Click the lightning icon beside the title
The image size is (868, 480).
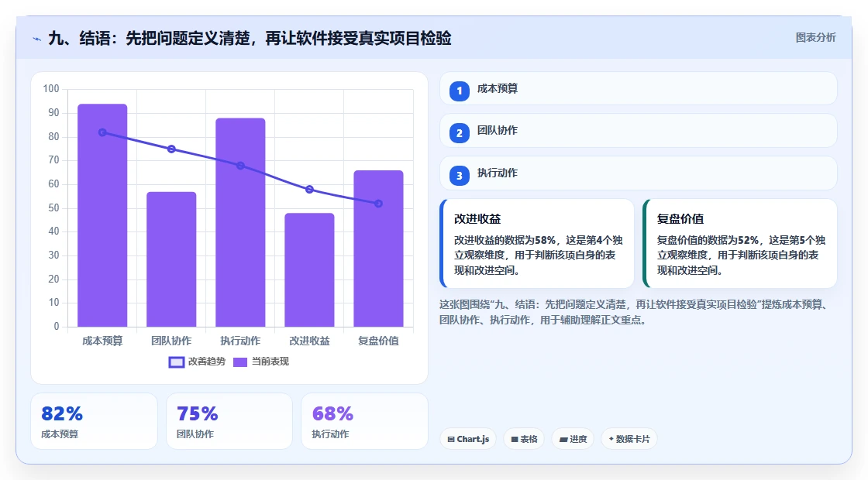pos(37,39)
